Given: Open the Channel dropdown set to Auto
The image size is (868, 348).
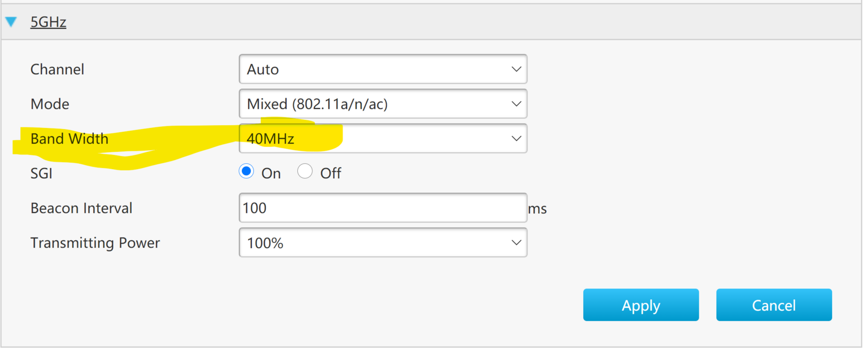Looking at the screenshot, I should [x=383, y=69].
